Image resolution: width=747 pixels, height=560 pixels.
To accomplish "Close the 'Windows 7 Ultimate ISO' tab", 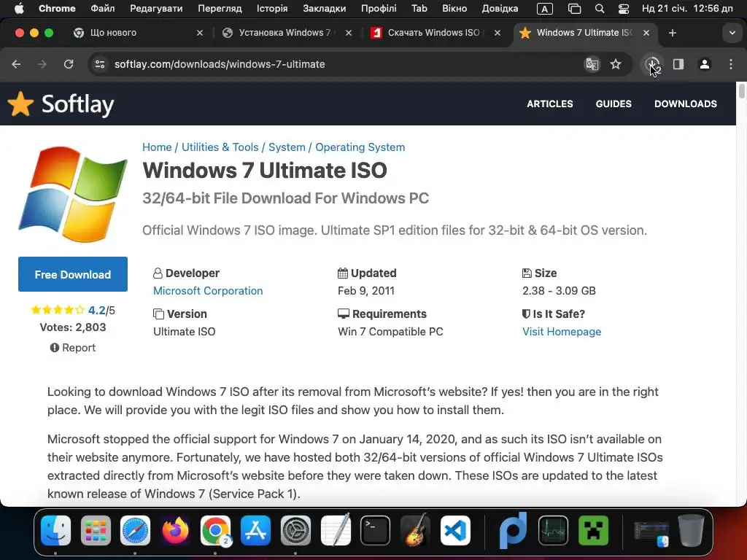I will pos(646,33).
